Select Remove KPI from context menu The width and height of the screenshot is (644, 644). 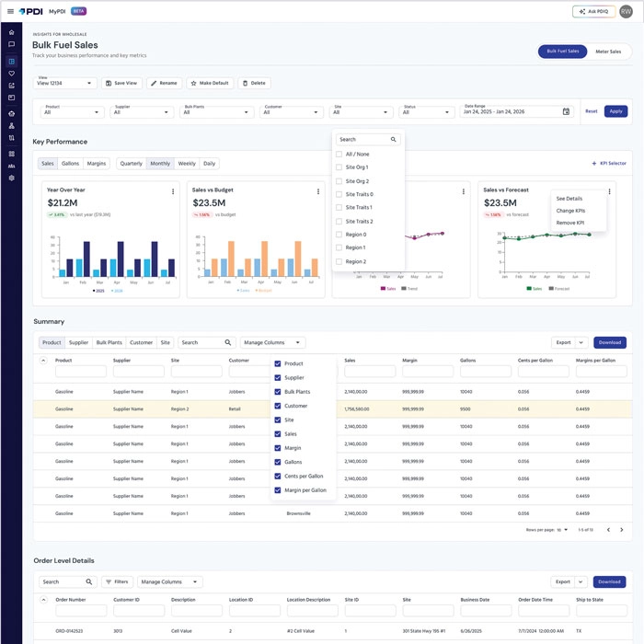tap(570, 223)
